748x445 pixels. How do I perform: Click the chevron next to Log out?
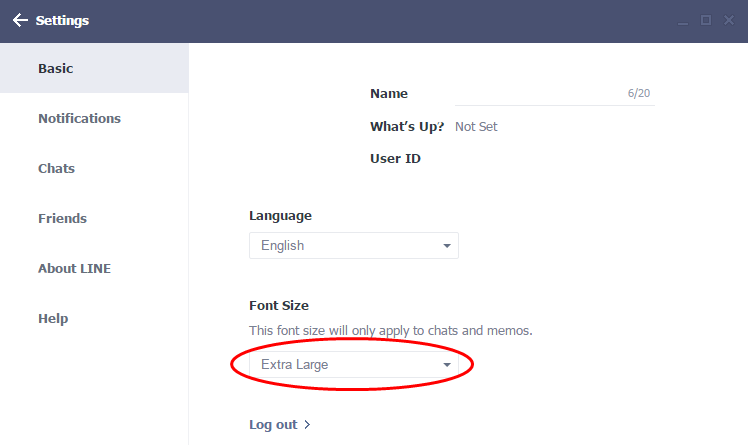[x=307, y=425]
